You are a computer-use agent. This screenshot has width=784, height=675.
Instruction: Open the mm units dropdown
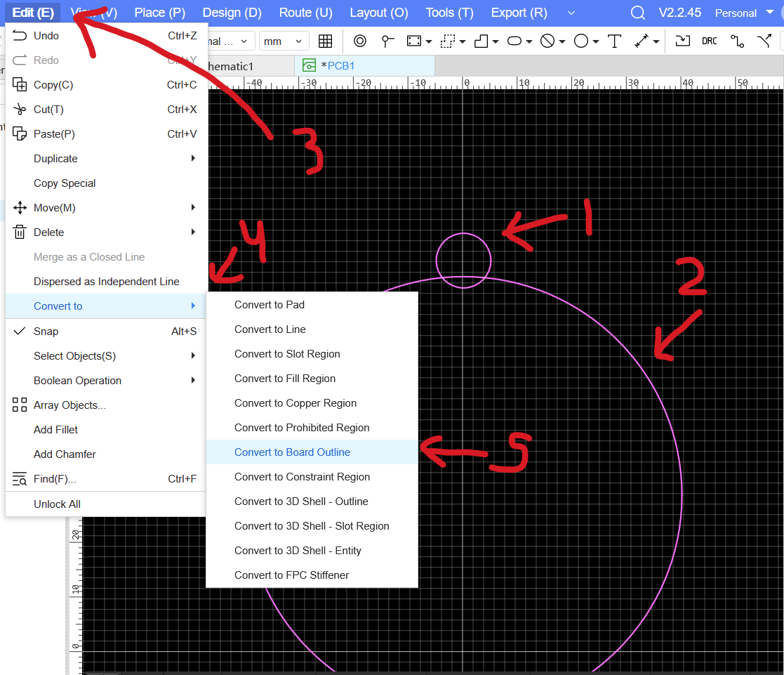coord(284,41)
